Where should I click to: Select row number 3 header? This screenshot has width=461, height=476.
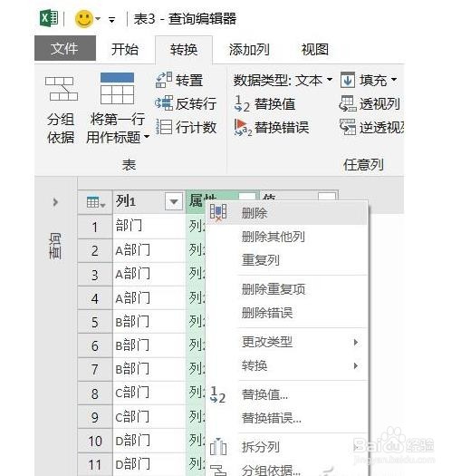tap(95, 275)
